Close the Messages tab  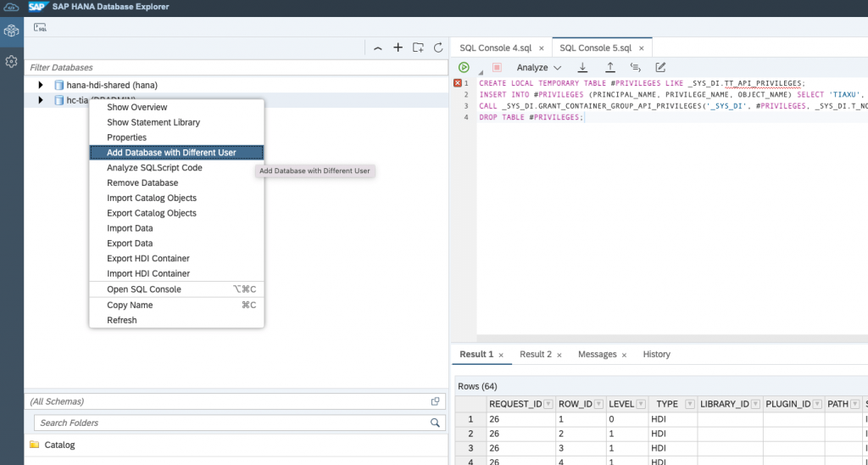(x=624, y=355)
